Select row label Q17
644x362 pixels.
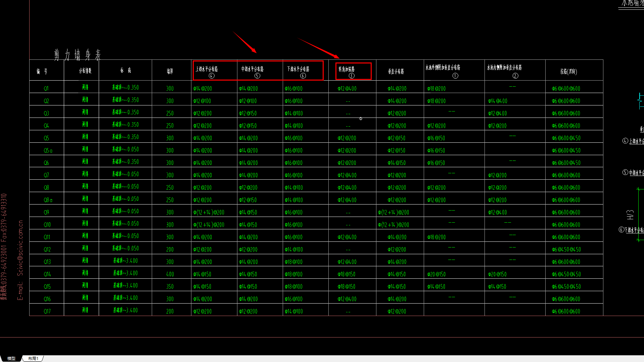pos(47,312)
